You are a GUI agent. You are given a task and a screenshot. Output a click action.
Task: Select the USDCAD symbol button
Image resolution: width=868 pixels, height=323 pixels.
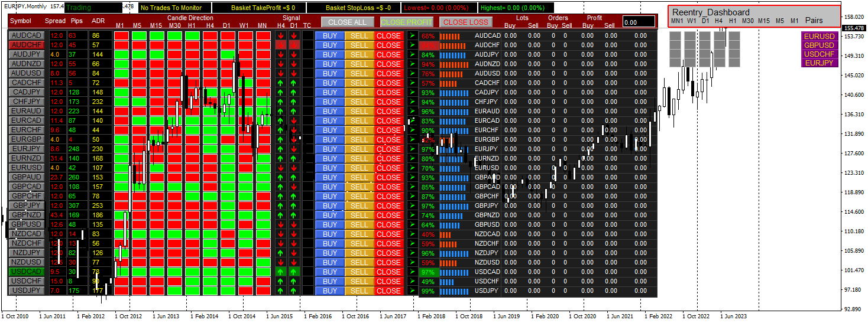(x=27, y=272)
